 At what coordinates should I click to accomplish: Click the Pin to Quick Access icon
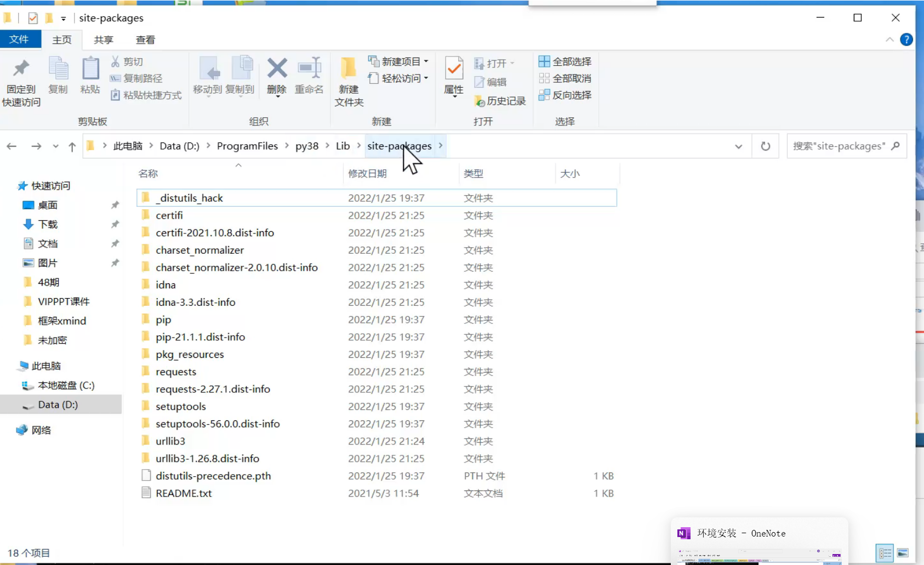click(21, 69)
